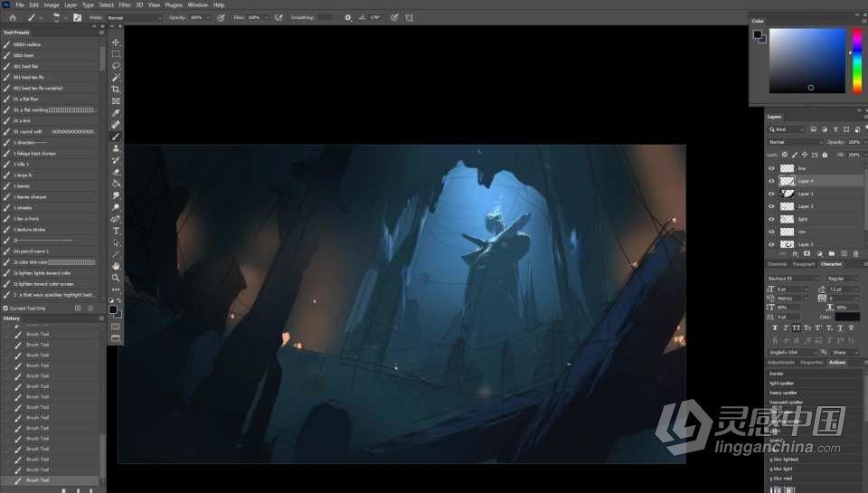The image size is (868, 493).
Task: Open the anti-aliasing Sharp dropdown
Action: (x=844, y=352)
